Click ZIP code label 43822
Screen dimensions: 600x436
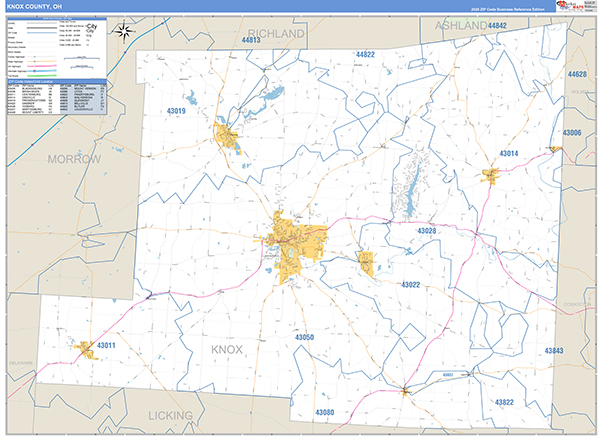[504, 402]
